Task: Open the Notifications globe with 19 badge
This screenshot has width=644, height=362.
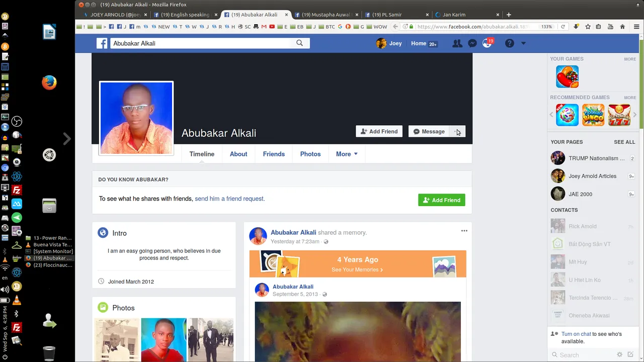Action: [488, 43]
